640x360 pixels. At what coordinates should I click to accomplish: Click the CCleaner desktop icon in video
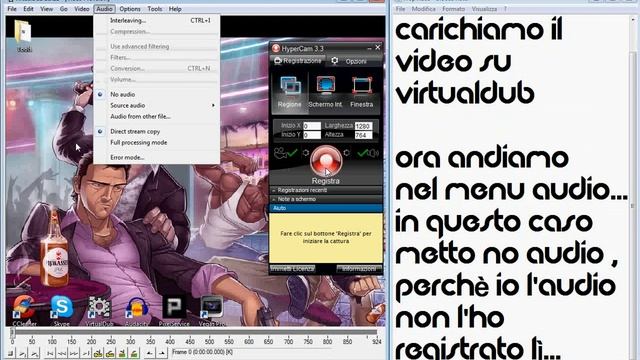[x=24, y=310]
